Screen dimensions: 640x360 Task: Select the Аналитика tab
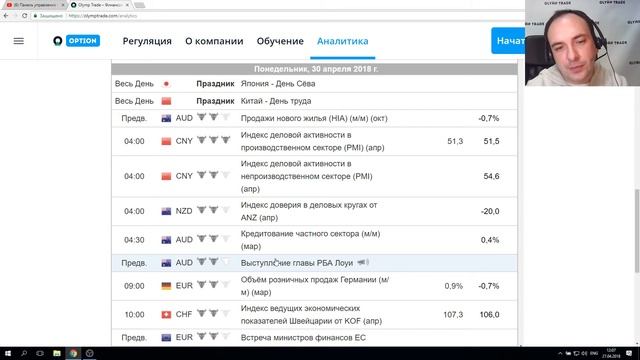click(x=342, y=41)
